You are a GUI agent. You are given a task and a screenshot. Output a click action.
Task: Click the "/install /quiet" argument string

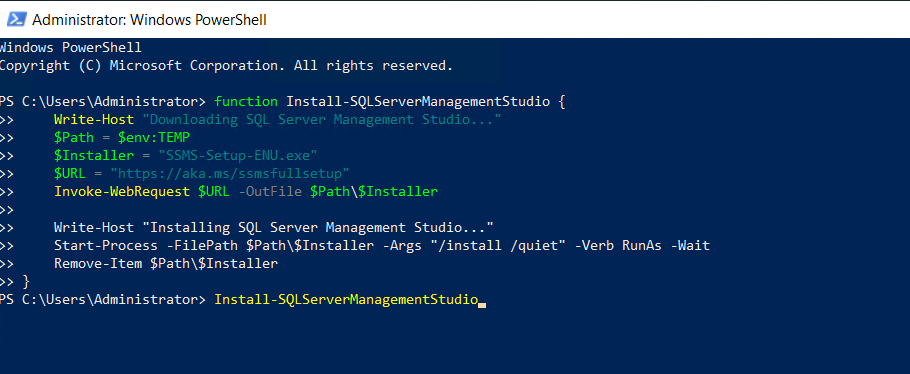[498, 246]
